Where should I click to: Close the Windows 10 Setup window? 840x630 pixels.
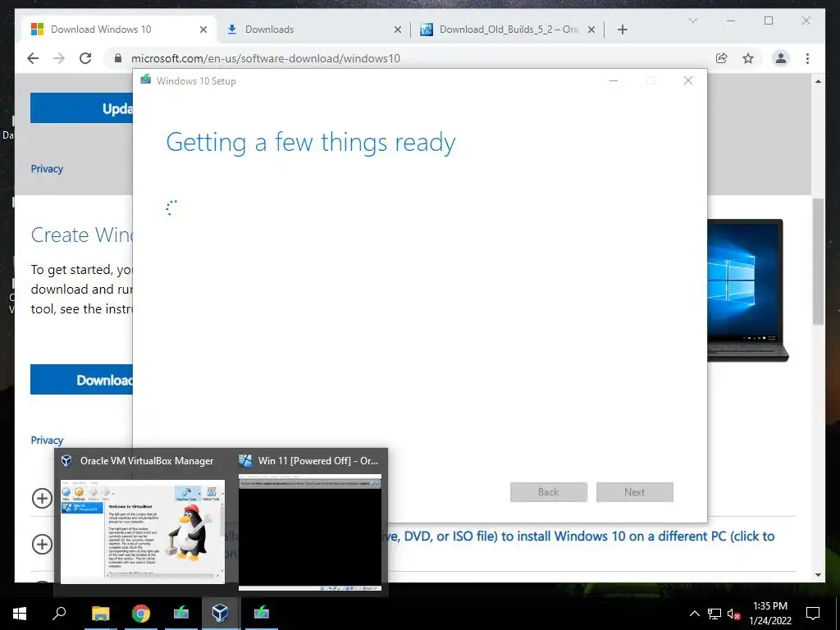(688, 81)
